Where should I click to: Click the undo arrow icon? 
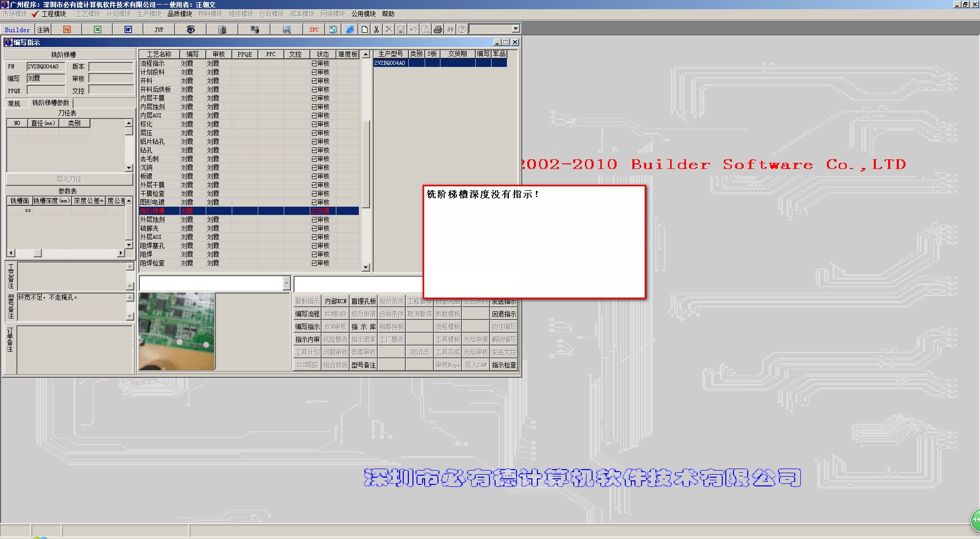coord(413,30)
